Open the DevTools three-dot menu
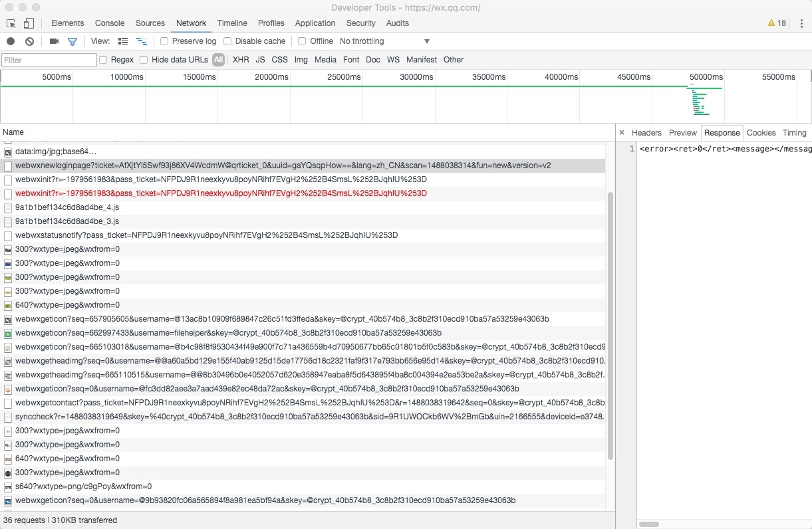 tap(801, 23)
